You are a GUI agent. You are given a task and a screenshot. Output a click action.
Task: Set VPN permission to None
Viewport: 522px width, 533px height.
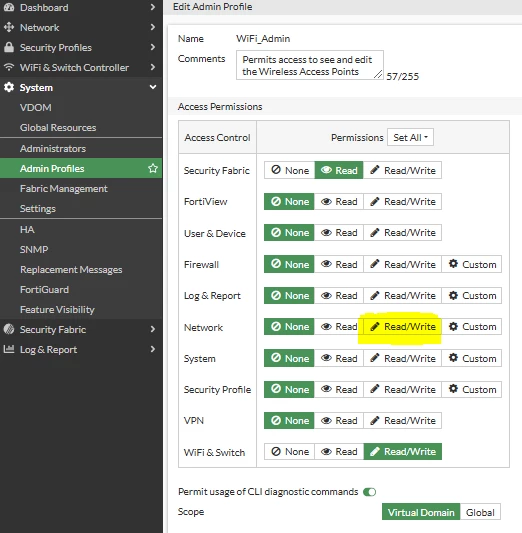tap(289, 420)
